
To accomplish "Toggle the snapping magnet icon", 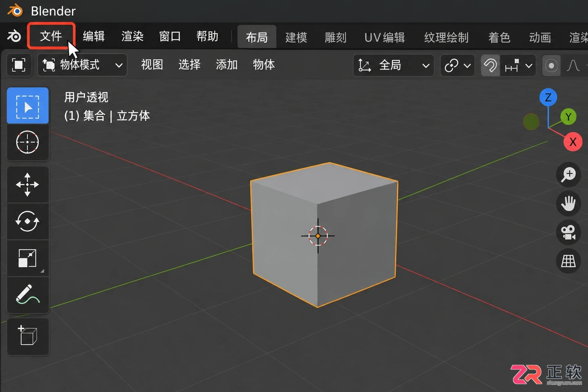I will click(490, 65).
